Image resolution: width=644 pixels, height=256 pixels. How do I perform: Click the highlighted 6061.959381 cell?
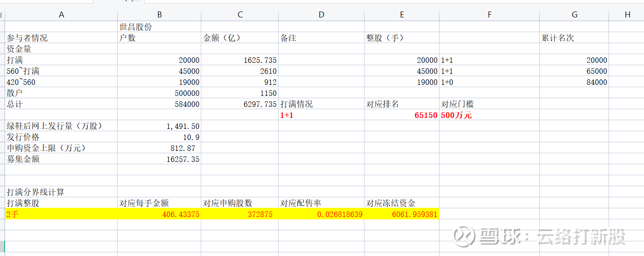tap(402, 214)
